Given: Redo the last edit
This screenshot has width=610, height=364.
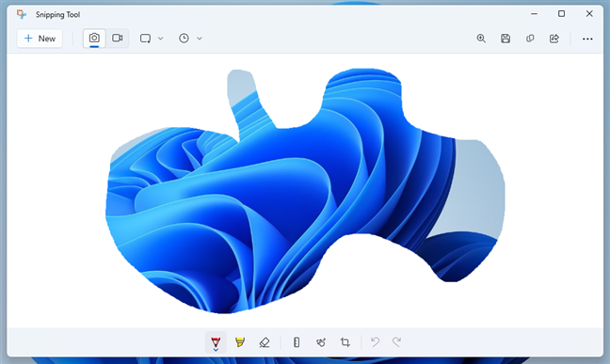Looking at the screenshot, I should [397, 341].
